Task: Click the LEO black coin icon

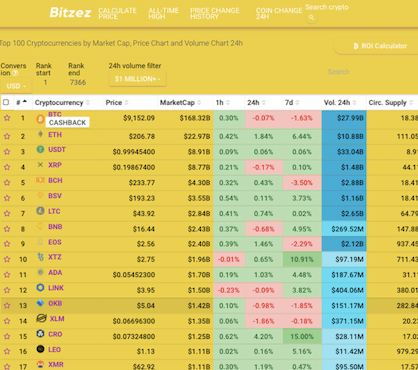Action: click(40, 349)
